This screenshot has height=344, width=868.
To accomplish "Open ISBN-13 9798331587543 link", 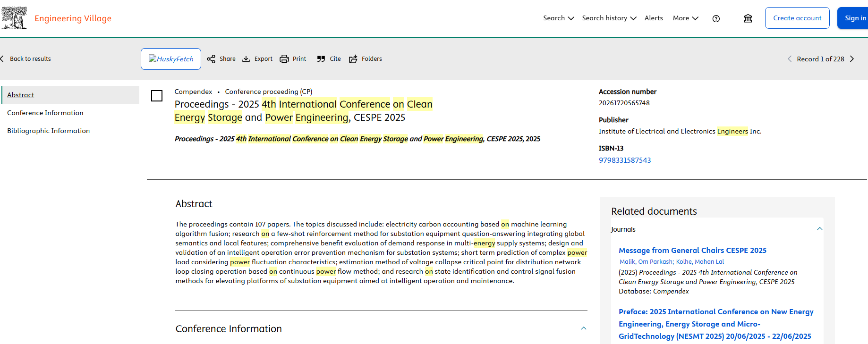I will point(625,160).
